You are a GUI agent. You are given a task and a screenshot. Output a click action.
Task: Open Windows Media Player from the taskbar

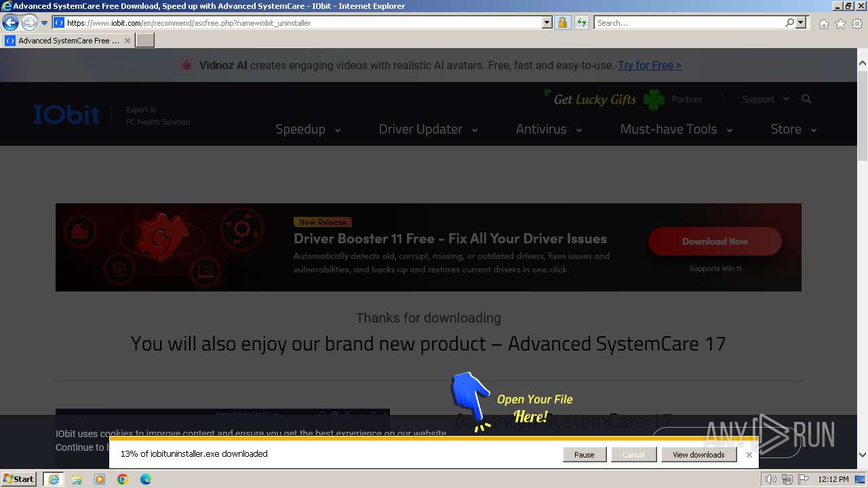click(x=100, y=479)
